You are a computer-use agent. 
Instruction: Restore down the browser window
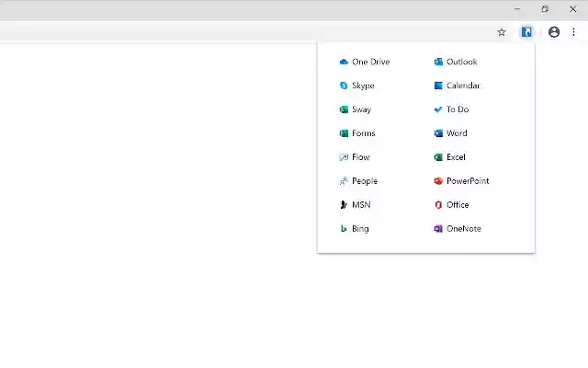(545, 9)
